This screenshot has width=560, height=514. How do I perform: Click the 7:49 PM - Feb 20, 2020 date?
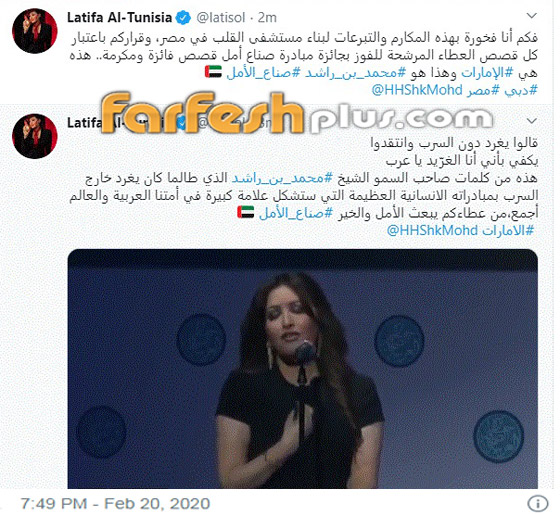(x=115, y=504)
